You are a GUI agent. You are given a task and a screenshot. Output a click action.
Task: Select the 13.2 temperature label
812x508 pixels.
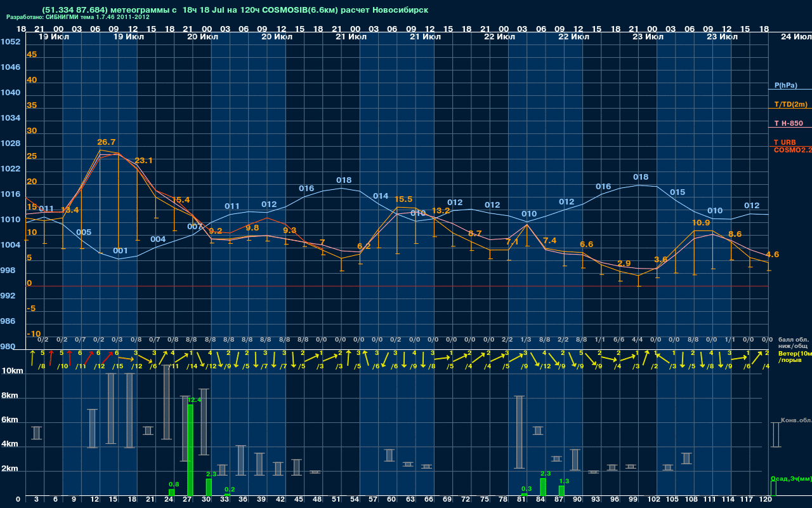tap(441, 210)
